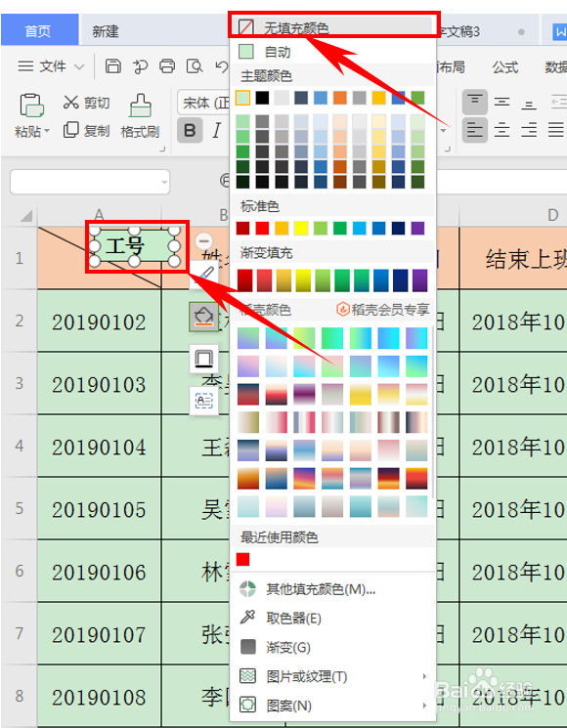Click cell containing 20190105
The height and width of the screenshot is (728, 567).
(x=100, y=509)
